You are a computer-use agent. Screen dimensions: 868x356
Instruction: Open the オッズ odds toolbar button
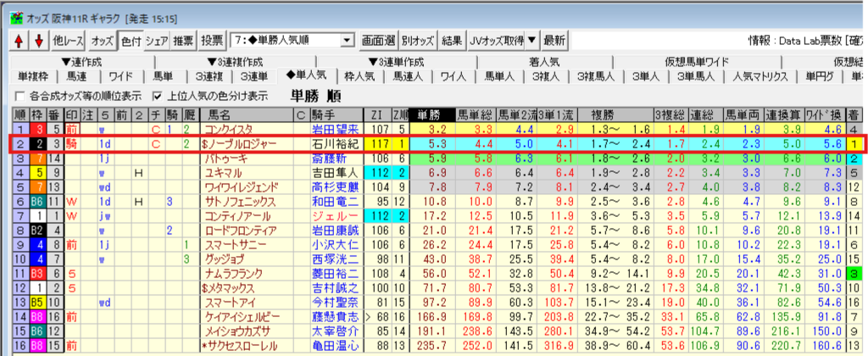click(x=102, y=41)
